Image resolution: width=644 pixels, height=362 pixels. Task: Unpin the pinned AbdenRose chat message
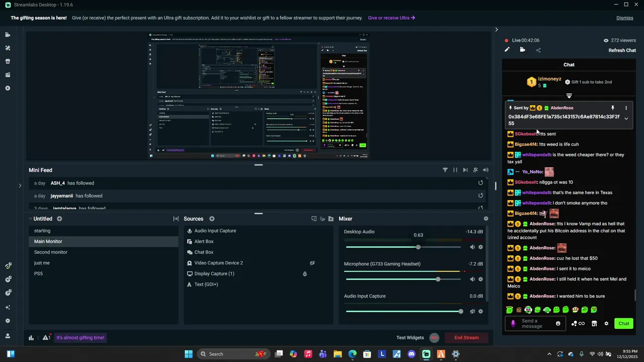point(613,108)
